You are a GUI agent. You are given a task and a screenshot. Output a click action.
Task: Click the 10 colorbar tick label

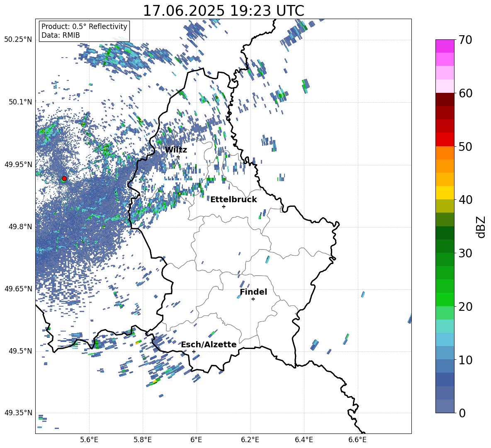(x=465, y=360)
